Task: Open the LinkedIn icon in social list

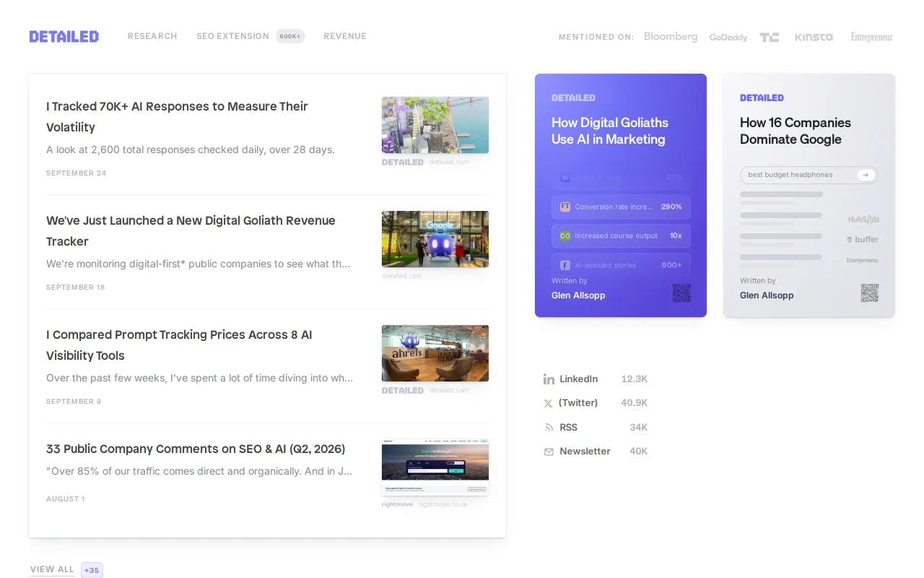Action: tap(549, 379)
